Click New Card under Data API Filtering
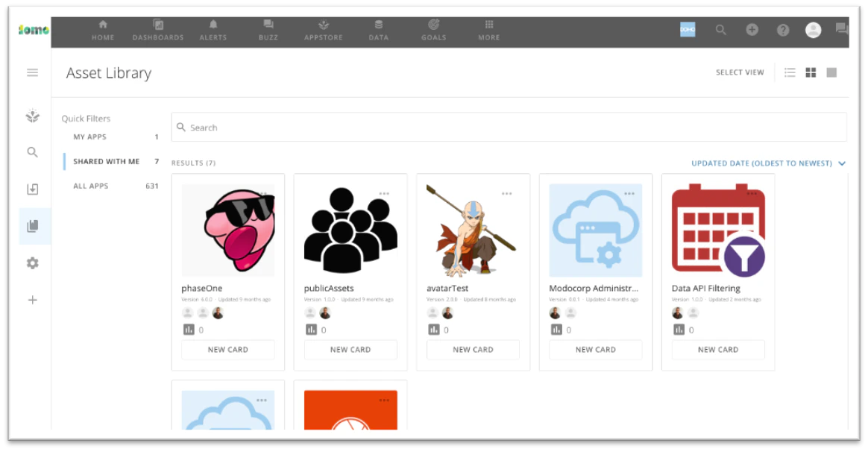Screen dimensions: 868x452 [x=718, y=350]
